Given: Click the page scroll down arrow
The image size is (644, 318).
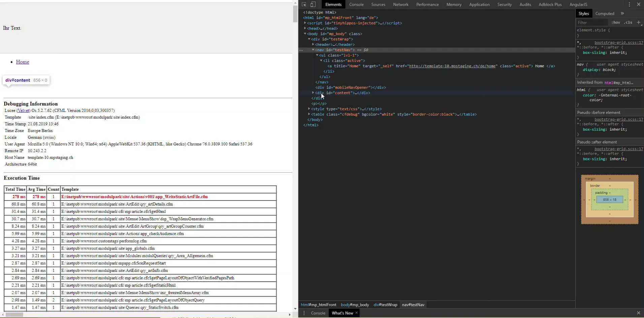Looking at the screenshot, I should coord(295,309).
